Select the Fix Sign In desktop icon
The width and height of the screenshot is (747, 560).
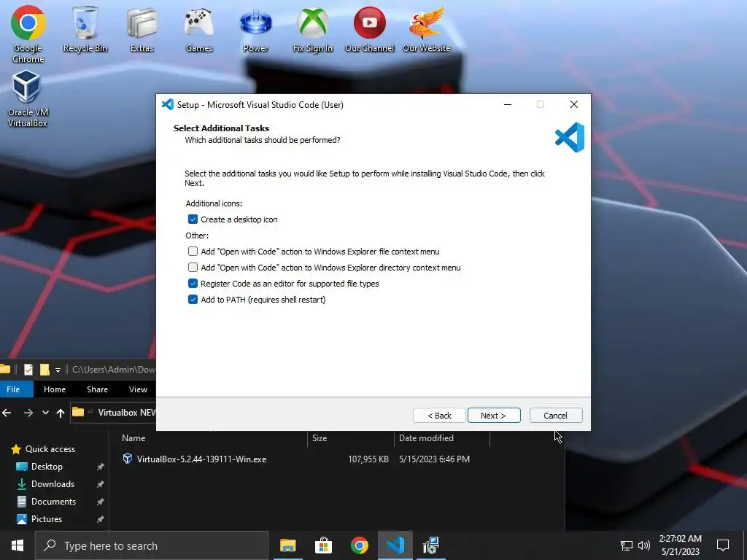[x=312, y=29]
